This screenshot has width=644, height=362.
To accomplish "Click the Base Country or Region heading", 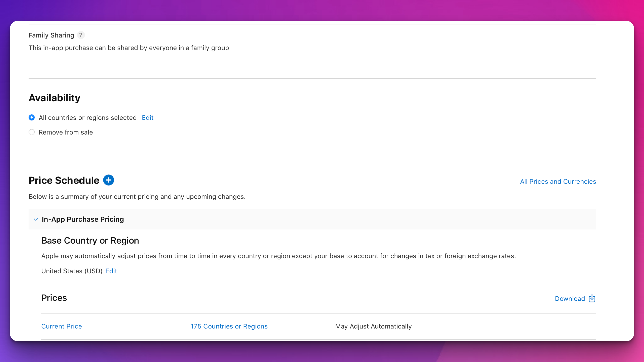I will pyautogui.click(x=90, y=241).
